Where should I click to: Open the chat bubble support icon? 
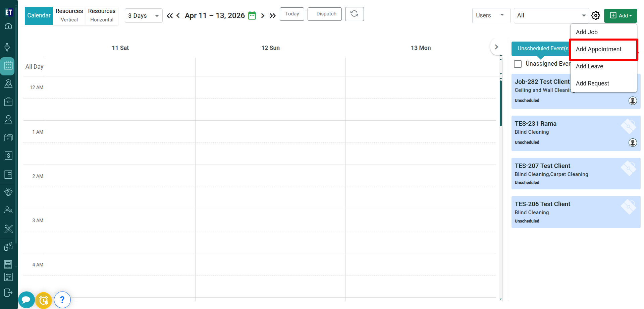point(26,300)
